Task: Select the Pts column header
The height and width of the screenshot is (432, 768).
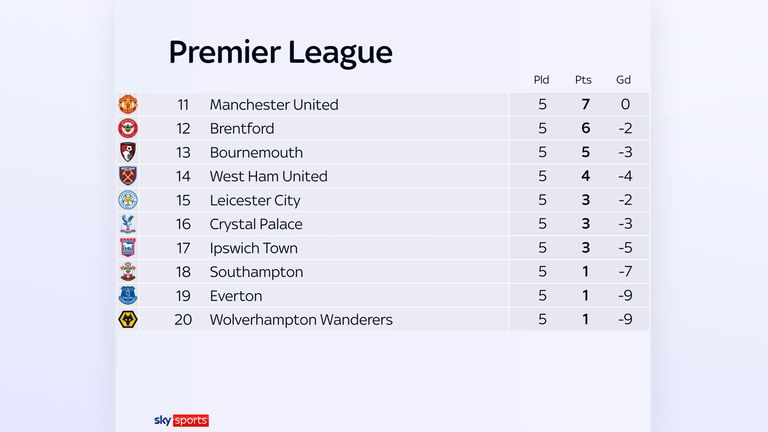Action: pyautogui.click(x=583, y=80)
